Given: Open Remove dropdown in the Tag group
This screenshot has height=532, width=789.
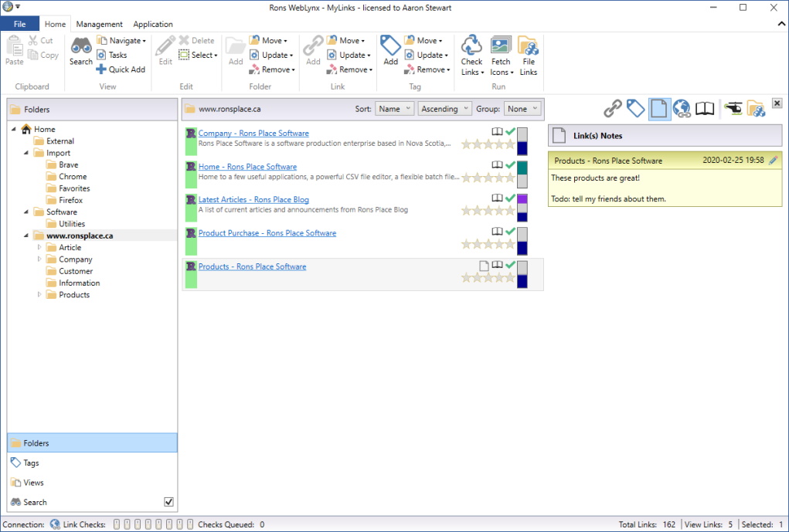Looking at the screenshot, I should coord(427,69).
